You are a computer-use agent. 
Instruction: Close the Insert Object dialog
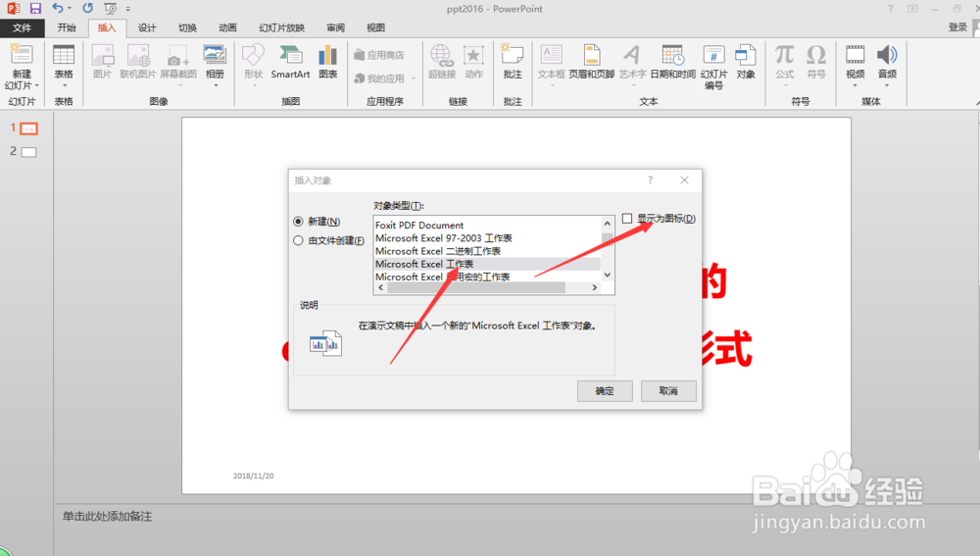[684, 180]
